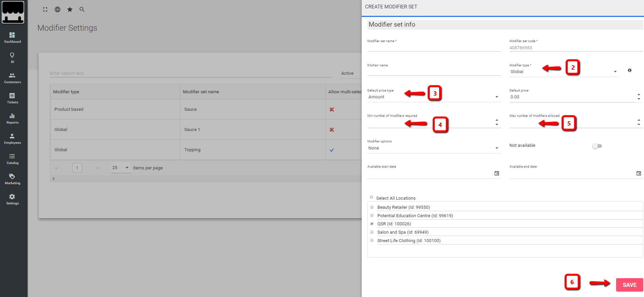
Task: Open the Catalog section
Action: [12, 159]
